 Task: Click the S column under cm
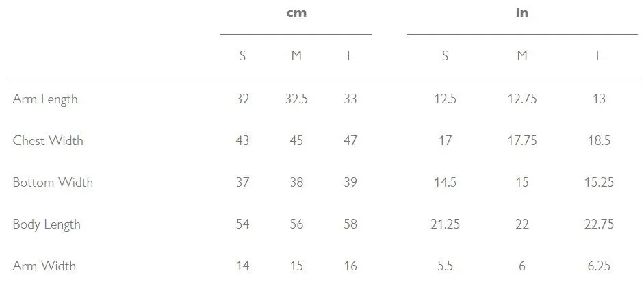click(243, 55)
